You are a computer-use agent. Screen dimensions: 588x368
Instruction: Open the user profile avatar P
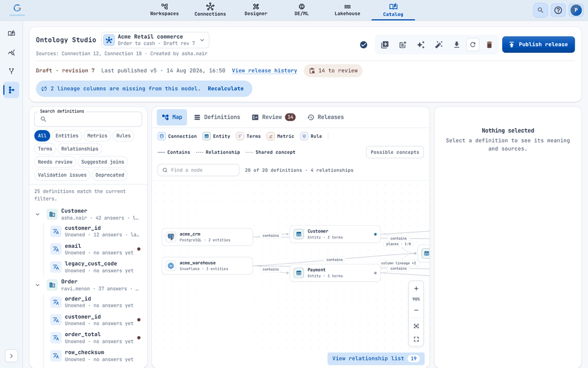click(x=576, y=10)
